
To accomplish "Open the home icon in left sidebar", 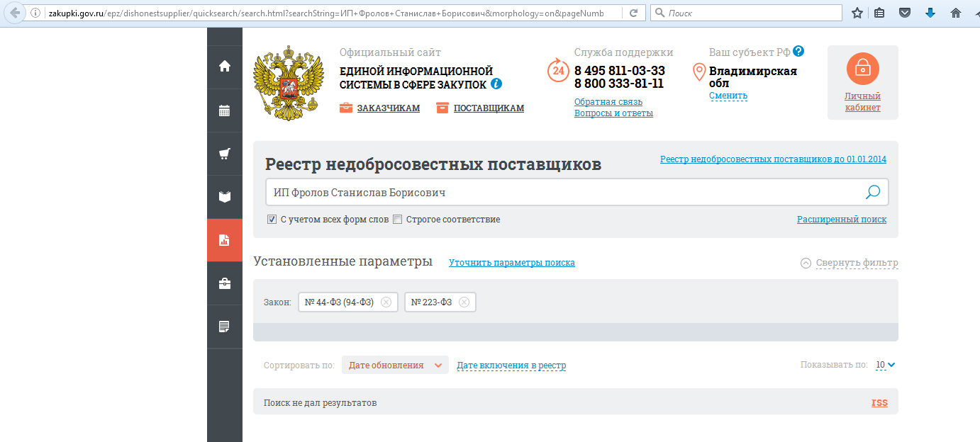I will coord(225,66).
